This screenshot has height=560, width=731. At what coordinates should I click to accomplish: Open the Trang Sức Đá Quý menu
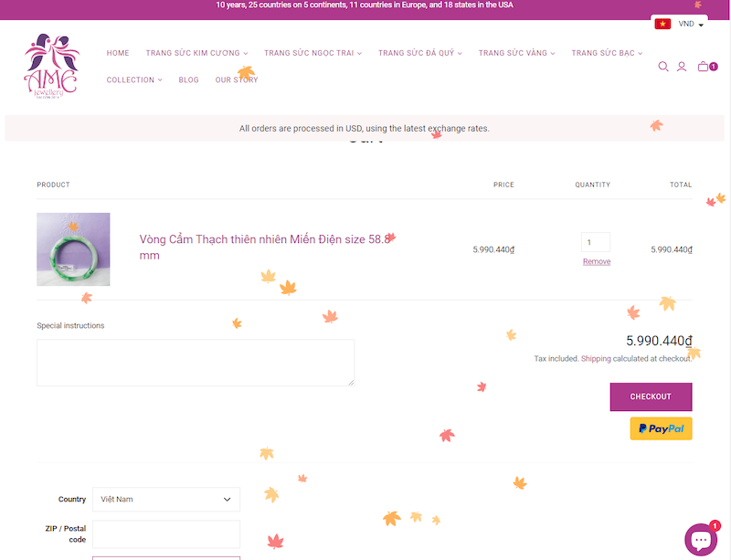coord(419,53)
